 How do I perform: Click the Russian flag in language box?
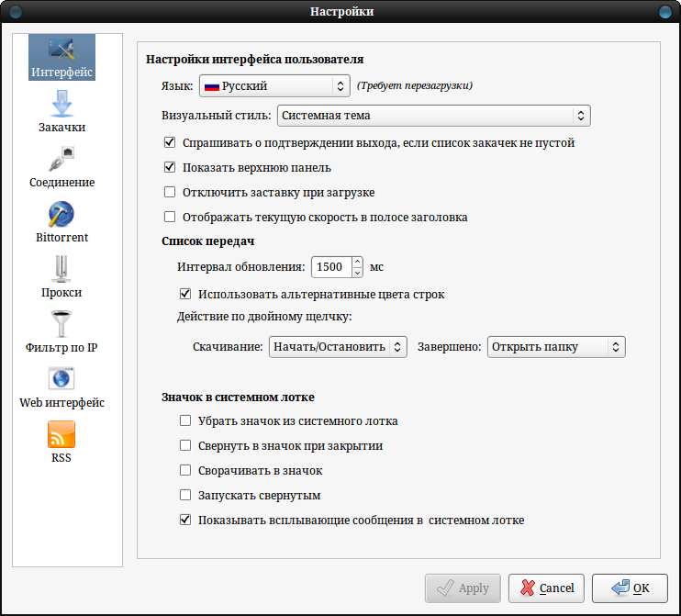coord(211,86)
